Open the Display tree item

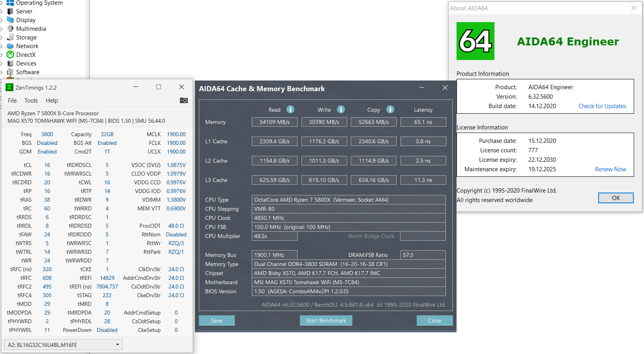click(x=26, y=20)
